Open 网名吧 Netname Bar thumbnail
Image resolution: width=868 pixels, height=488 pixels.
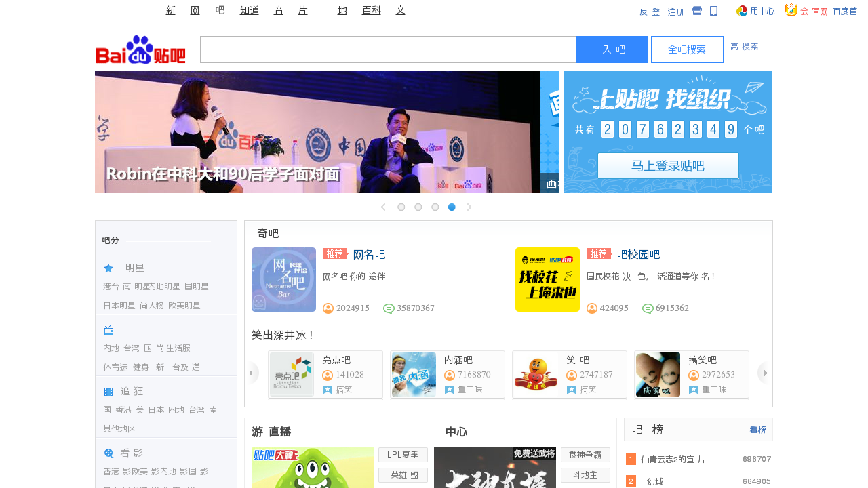(x=283, y=279)
